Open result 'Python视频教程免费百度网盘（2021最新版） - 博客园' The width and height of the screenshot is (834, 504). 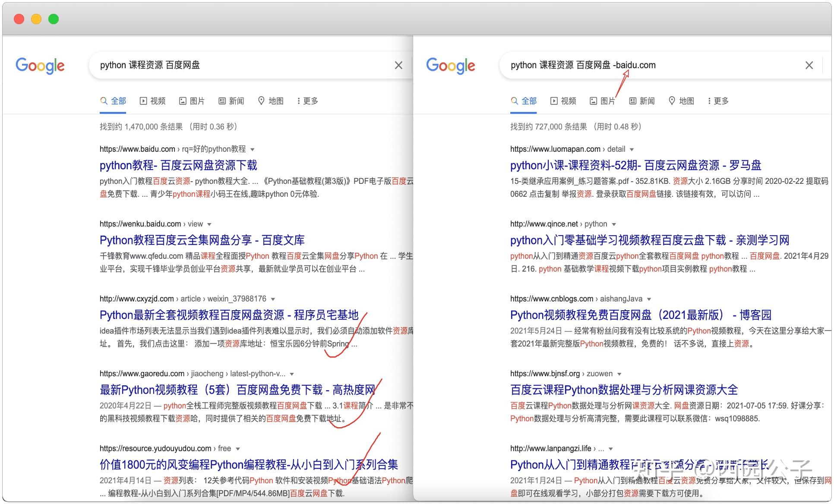641,315
